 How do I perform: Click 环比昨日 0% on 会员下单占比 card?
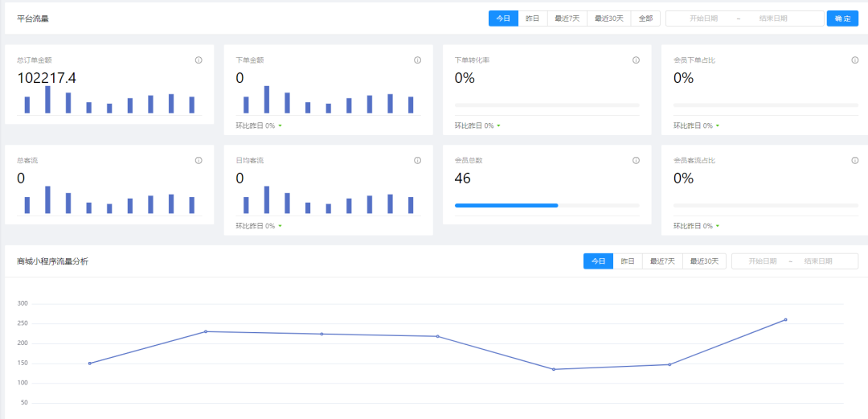coord(693,125)
